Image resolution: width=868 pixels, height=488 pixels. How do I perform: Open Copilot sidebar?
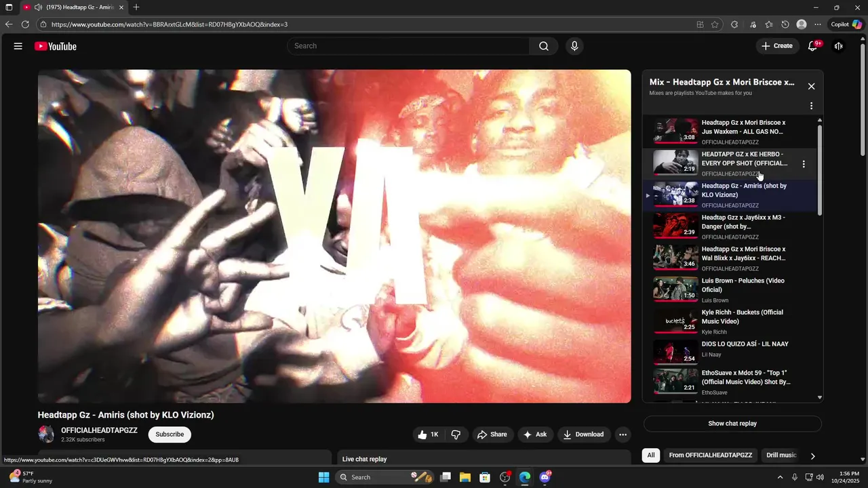pyautogui.click(x=847, y=24)
